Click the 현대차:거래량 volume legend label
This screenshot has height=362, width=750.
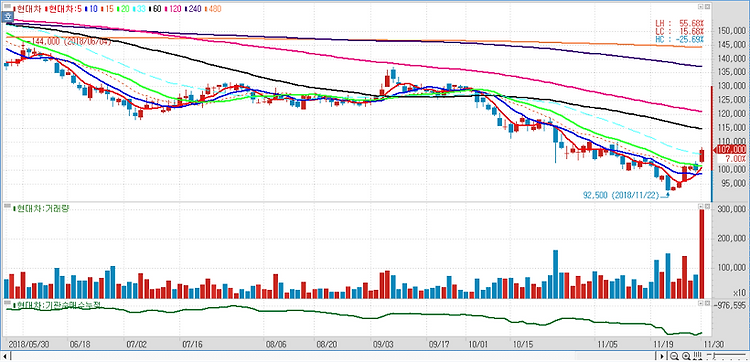pos(40,208)
